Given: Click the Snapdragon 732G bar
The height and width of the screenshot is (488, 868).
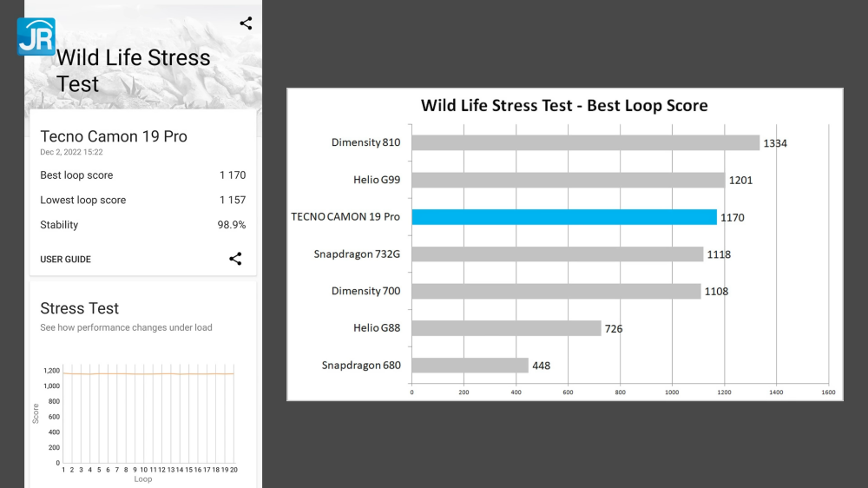Looking at the screenshot, I should point(557,254).
